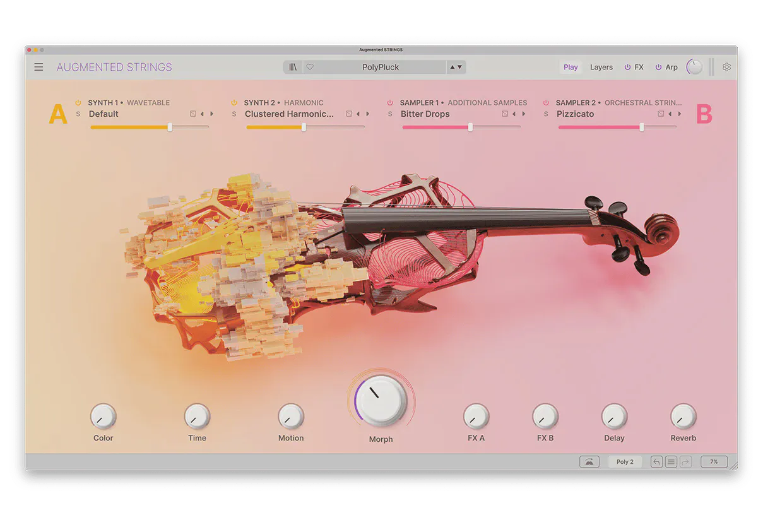Toggle the FX power switch
Viewport: 763px width, 532px height.
[627, 67]
